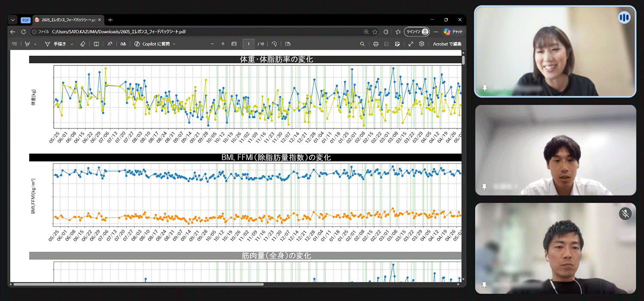Open the browser extensions icon

386,32
